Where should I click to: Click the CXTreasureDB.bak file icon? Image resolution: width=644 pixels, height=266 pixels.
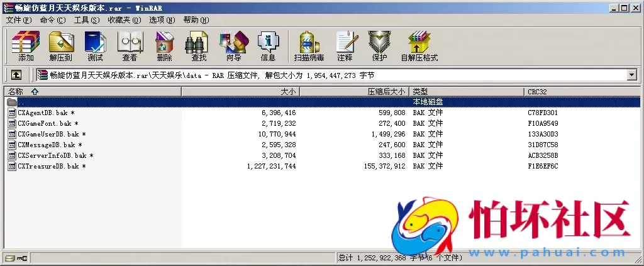(x=12, y=166)
